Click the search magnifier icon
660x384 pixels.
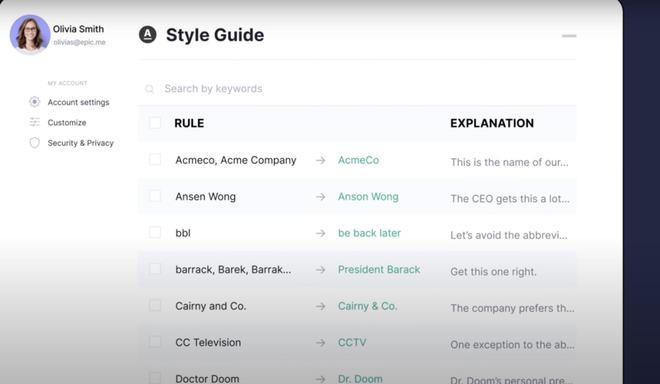pos(149,89)
